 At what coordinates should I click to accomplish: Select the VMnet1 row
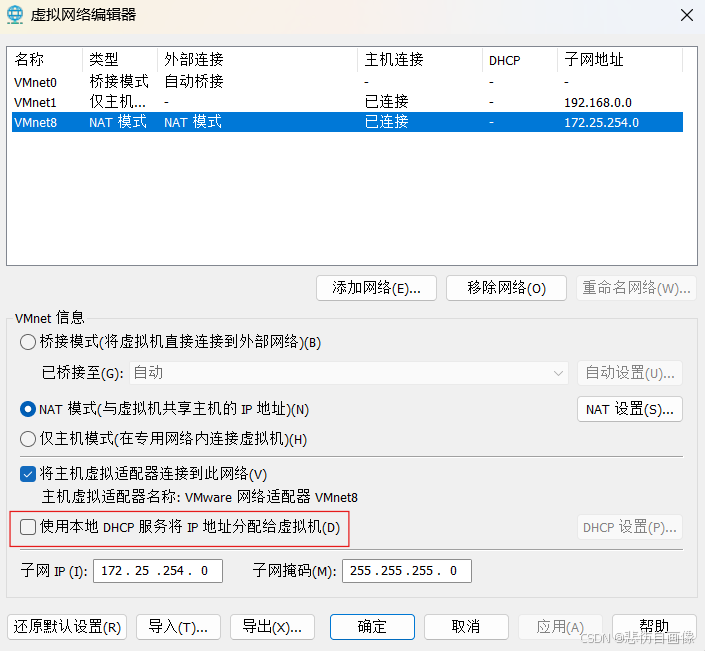(x=347, y=103)
